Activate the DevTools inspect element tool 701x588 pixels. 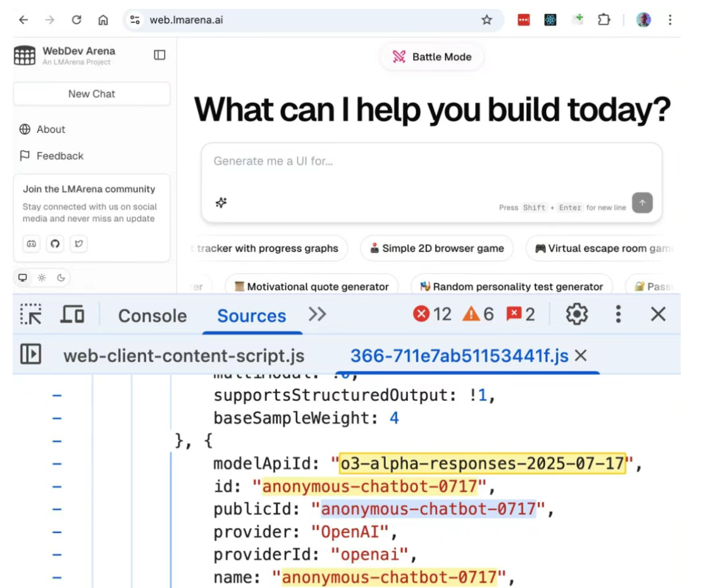[31, 314]
